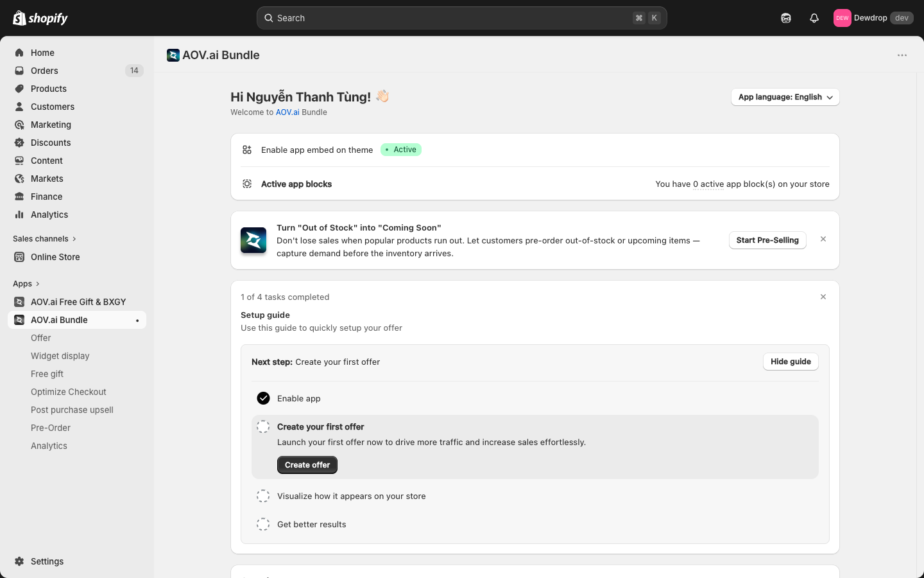Expand the Sales channels section
The height and width of the screenshot is (578, 924).
point(45,239)
